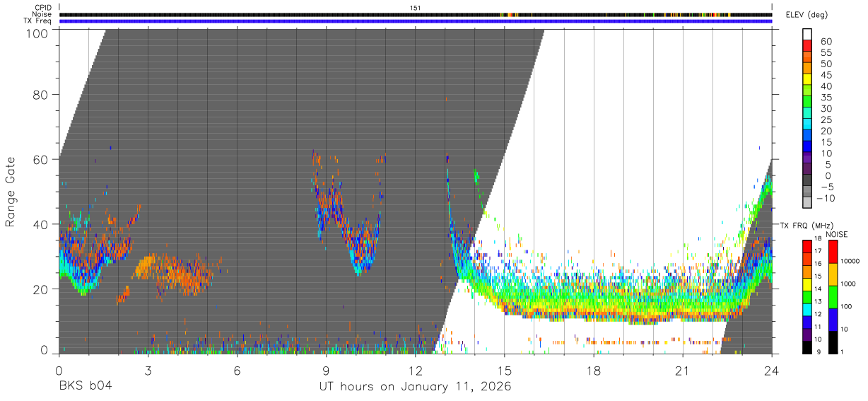The image size is (868, 401).
Task: Click NOISE legend label 1000
Action: pos(848,284)
